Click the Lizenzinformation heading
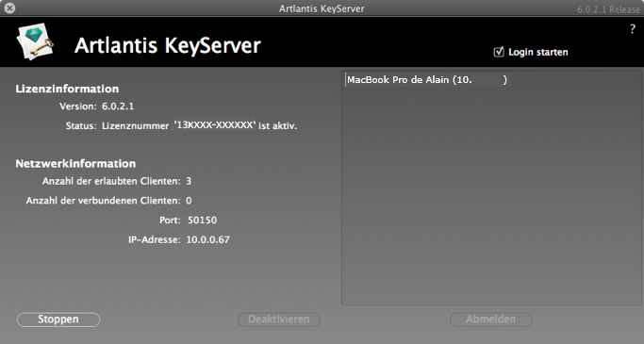The image size is (644, 344). click(x=67, y=89)
